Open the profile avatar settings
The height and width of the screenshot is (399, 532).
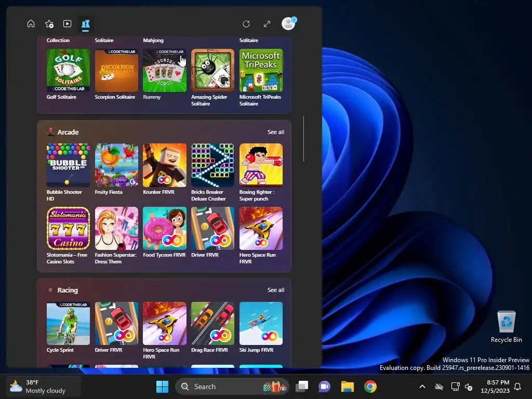(289, 23)
